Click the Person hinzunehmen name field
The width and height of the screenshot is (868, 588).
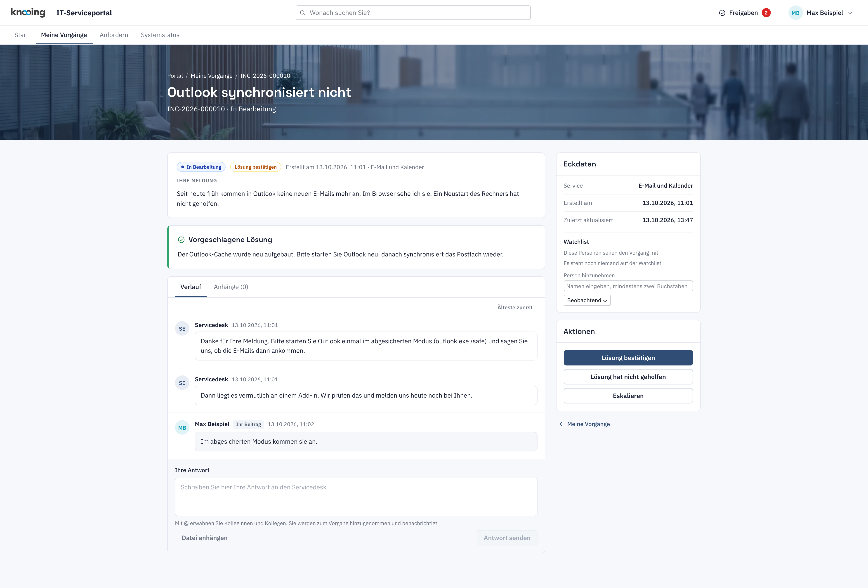[x=628, y=286]
